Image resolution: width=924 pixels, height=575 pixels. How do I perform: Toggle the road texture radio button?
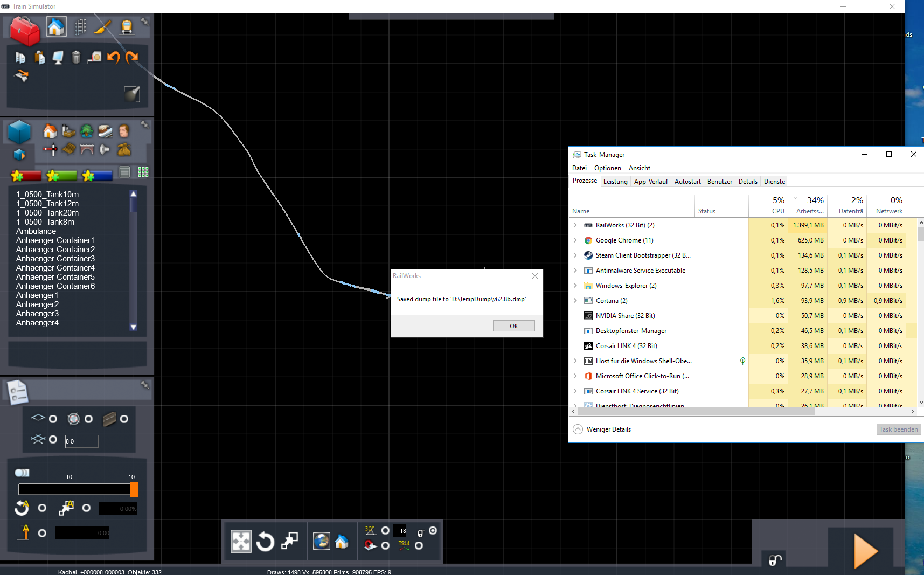tap(124, 419)
